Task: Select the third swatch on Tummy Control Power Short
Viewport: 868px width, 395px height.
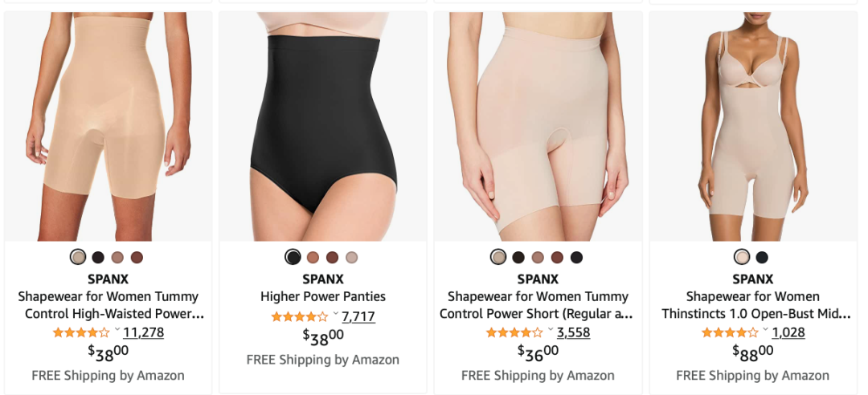Action: point(538,257)
